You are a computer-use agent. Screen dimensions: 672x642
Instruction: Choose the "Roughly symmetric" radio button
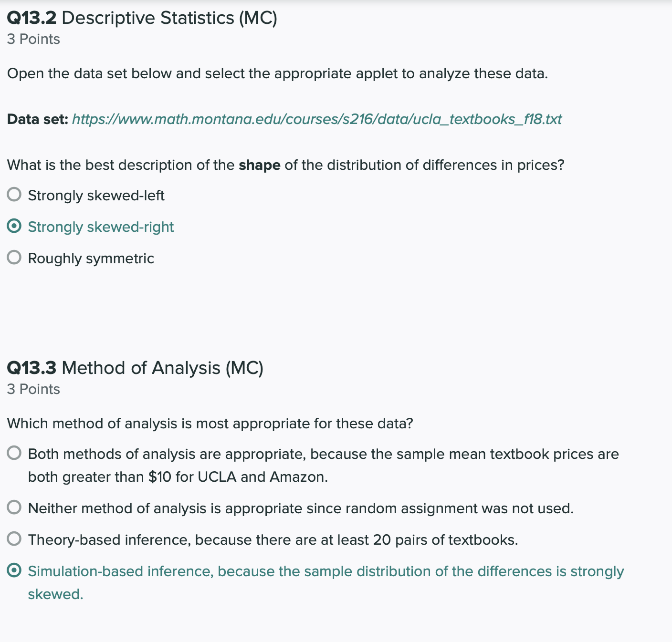click(14, 258)
